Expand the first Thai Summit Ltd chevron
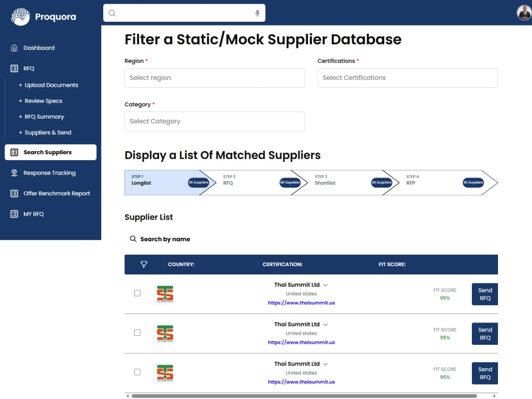This screenshot has width=532, height=399. tap(326, 285)
